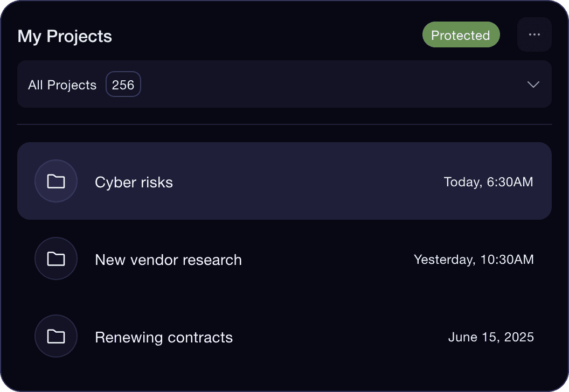Open the Renewing contracts project

point(164,338)
